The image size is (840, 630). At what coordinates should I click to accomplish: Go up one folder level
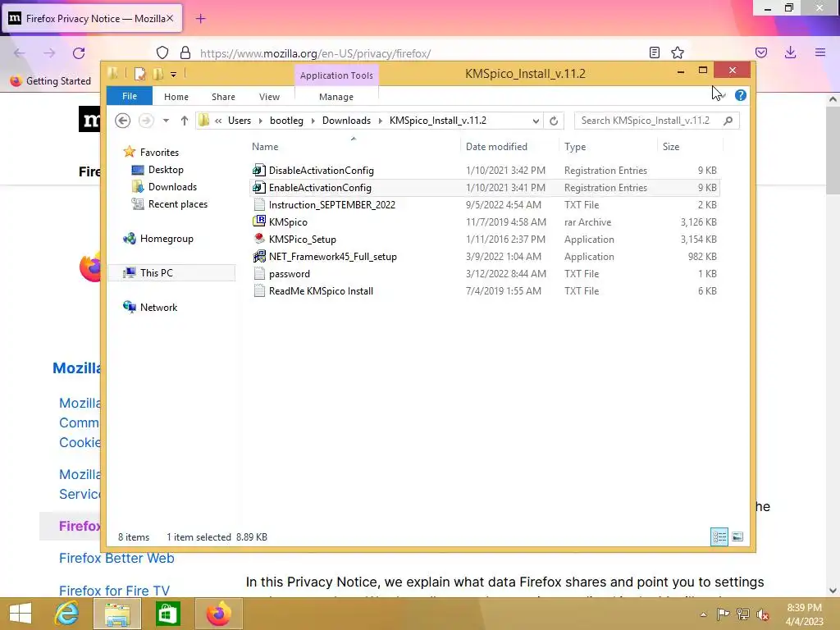pyautogui.click(x=185, y=121)
